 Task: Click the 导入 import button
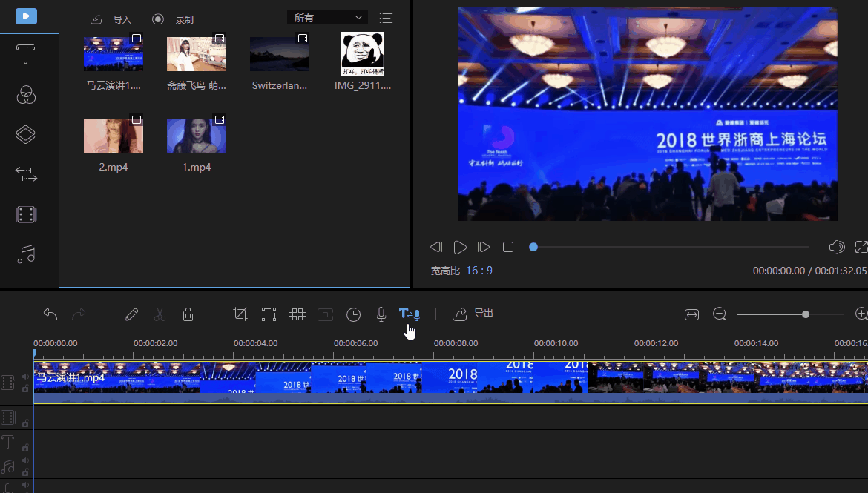[111, 19]
